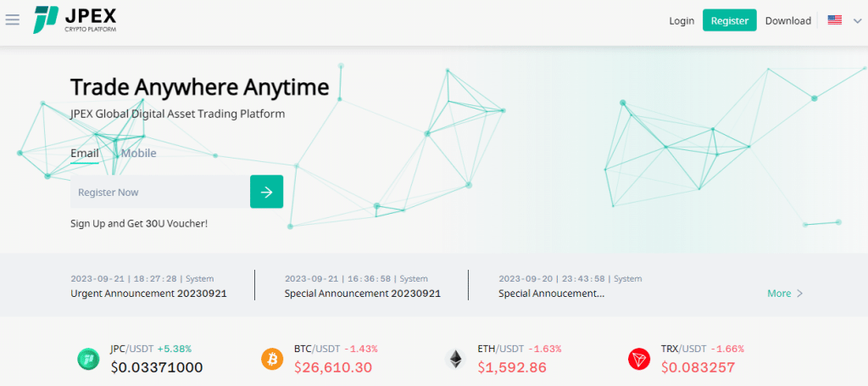The width and height of the screenshot is (868, 386).
Task: Click the Ethereum coin icon
Action: pos(456,359)
